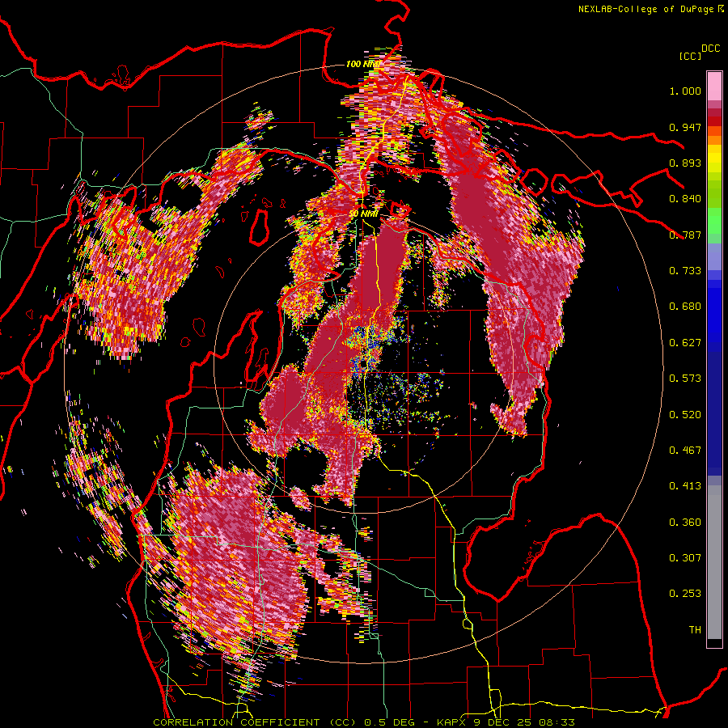The image size is (728, 728).
Task: Select the 0.627 legend value
Action: click(x=685, y=343)
